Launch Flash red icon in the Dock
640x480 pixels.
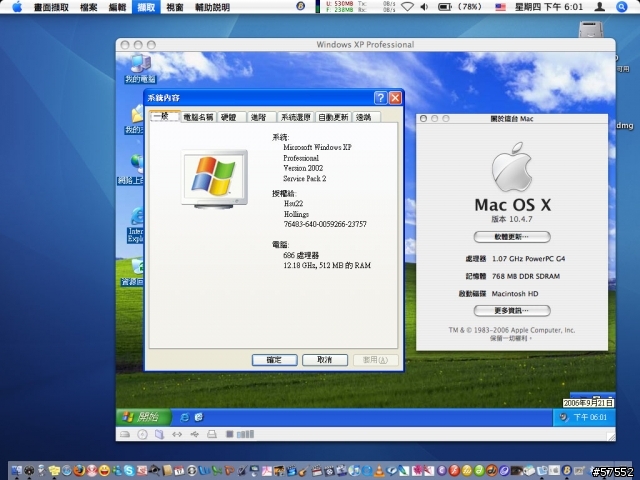(454, 470)
